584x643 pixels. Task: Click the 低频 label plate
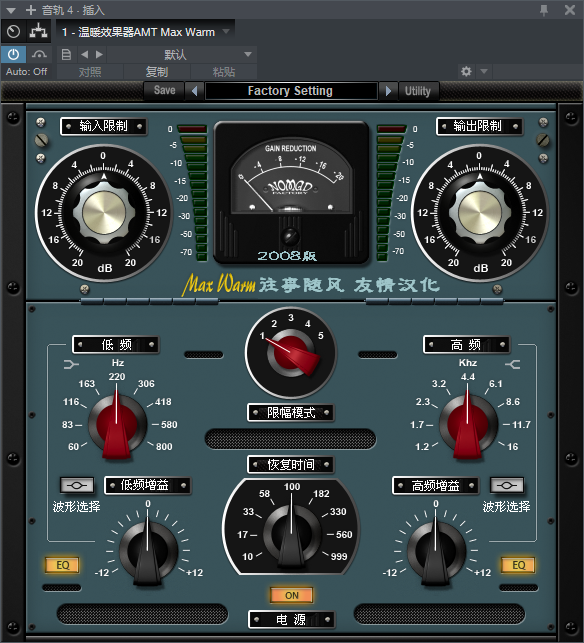116,344
